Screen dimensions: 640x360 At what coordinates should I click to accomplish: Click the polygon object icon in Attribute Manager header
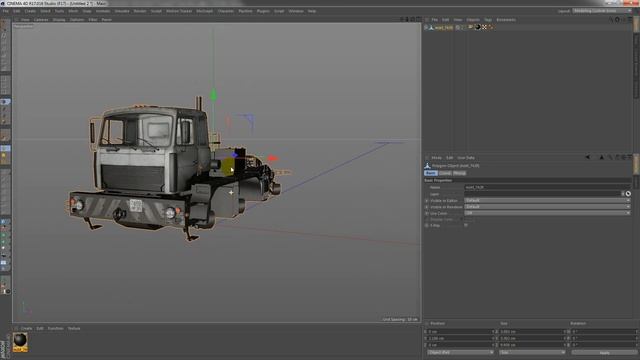point(427,166)
